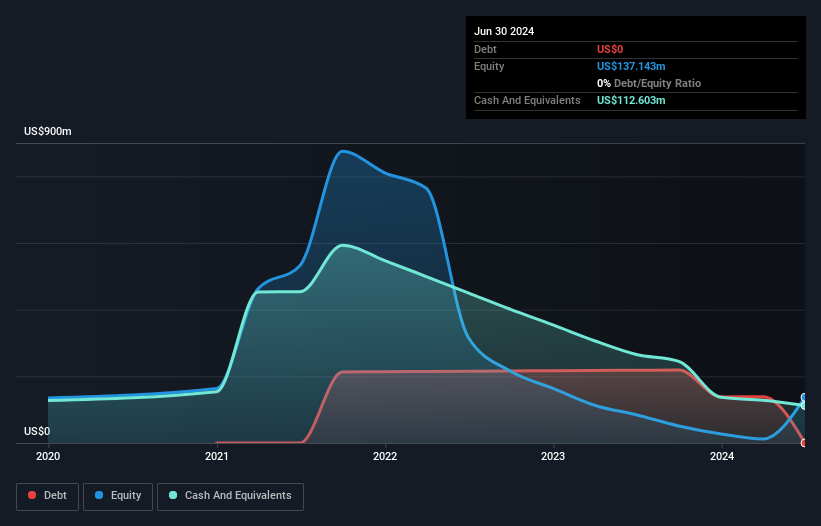821x526 pixels.
Task: Click the red Debt legend dot
Action: pos(32,495)
